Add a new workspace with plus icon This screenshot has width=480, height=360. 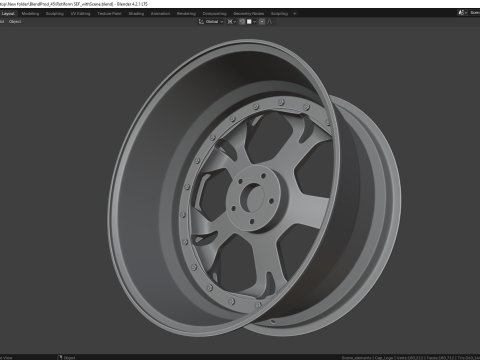click(295, 14)
